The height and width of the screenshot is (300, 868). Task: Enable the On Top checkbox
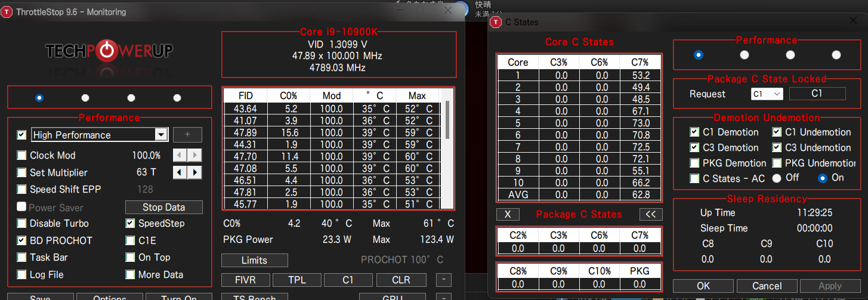pos(130,257)
